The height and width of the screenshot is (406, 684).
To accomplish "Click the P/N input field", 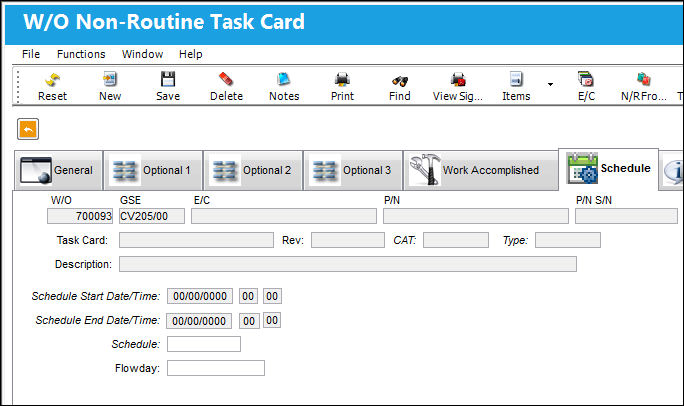I will coord(476,216).
